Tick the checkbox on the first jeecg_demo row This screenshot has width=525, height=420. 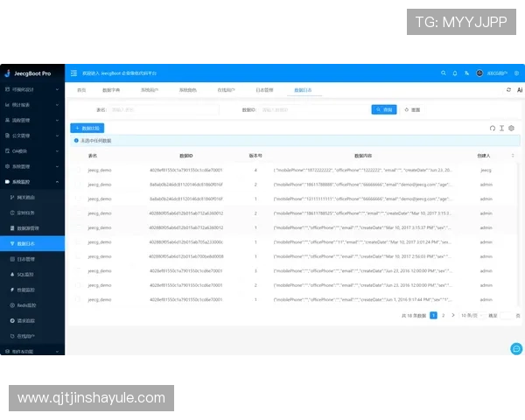77,170
